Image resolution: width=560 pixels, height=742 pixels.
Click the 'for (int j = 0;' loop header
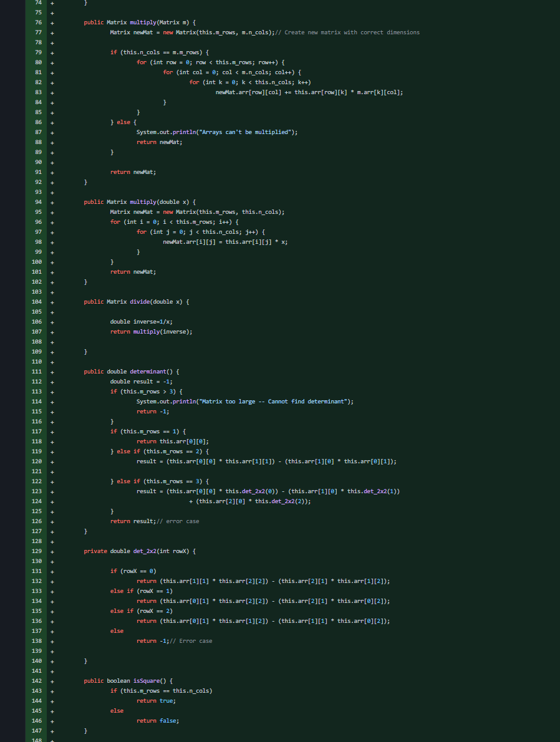click(x=201, y=233)
